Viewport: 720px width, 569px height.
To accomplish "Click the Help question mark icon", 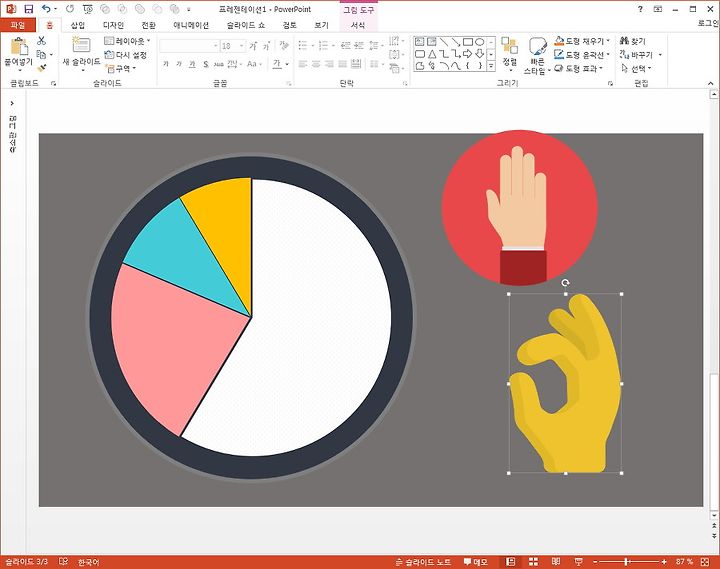I will (640, 9).
